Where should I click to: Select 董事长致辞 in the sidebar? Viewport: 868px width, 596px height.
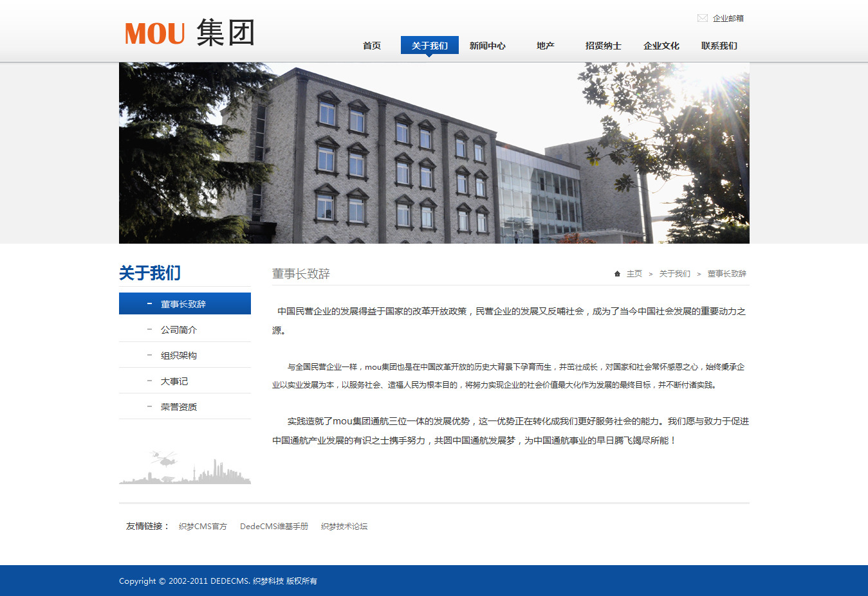183,304
